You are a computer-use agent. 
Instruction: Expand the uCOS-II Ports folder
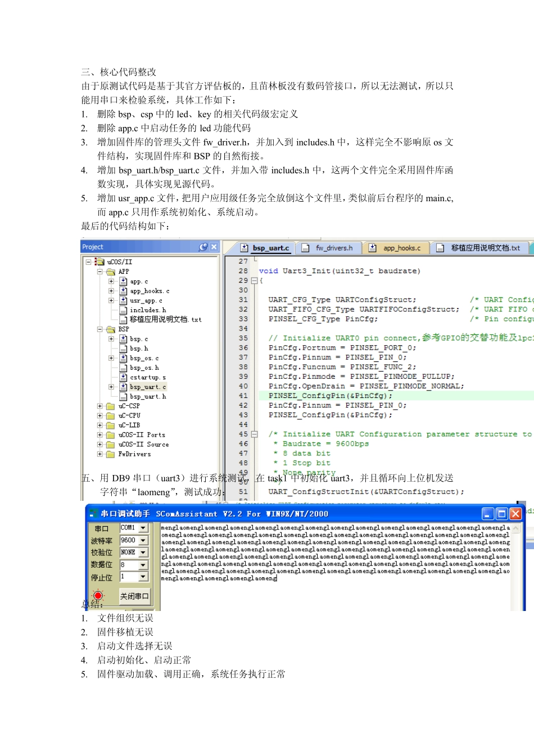click(99, 434)
